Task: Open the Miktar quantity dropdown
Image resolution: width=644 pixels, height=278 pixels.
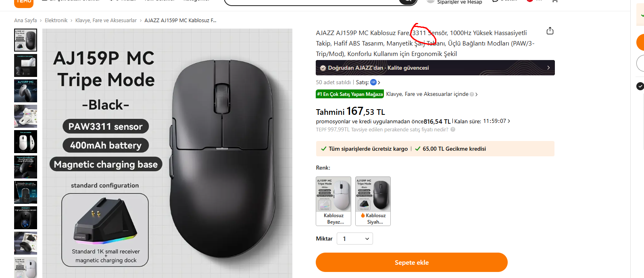Action: click(x=355, y=239)
